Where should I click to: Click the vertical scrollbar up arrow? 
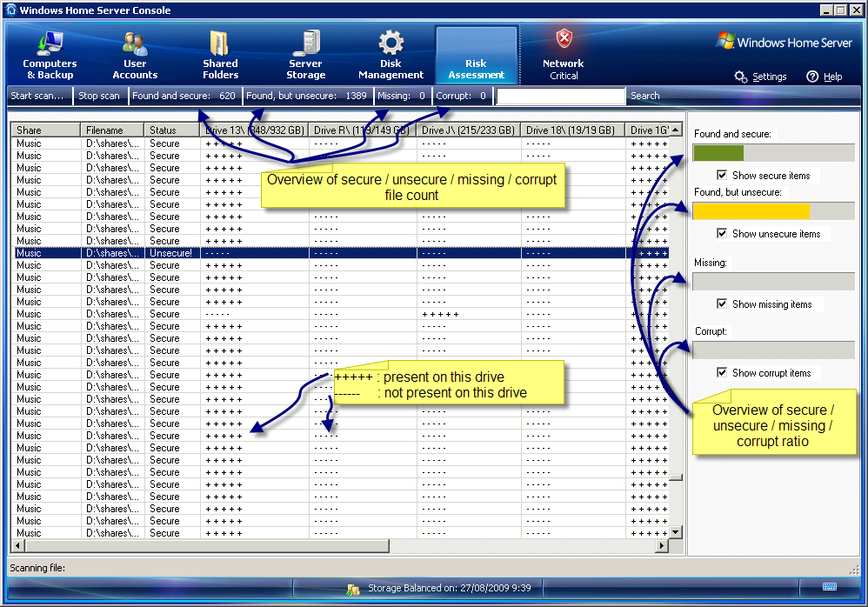click(676, 130)
